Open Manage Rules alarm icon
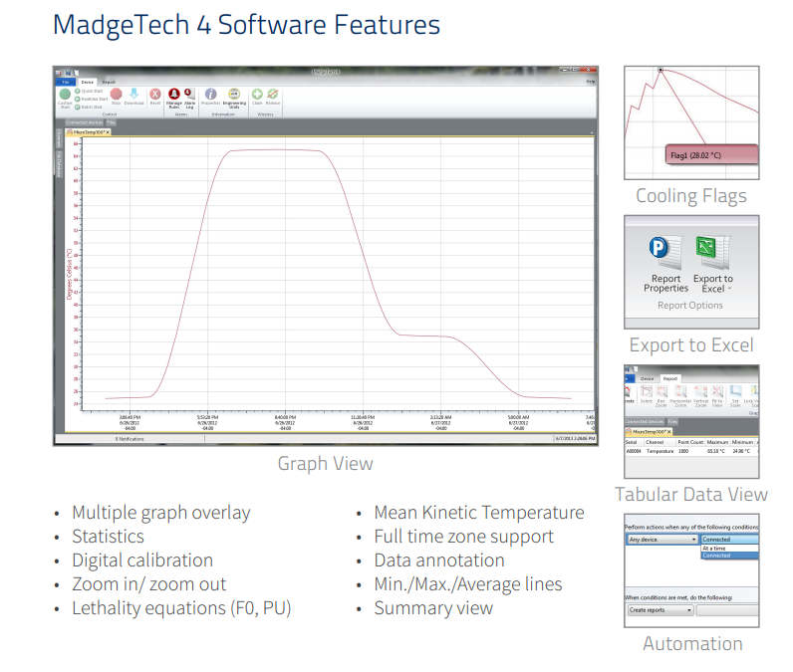Image resolution: width=793 pixels, height=672 pixels. tap(173, 96)
